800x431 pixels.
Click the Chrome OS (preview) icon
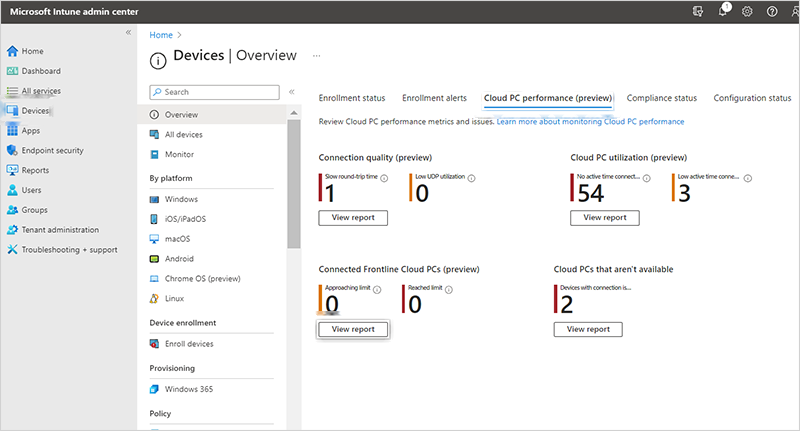pyautogui.click(x=154, y=279)
